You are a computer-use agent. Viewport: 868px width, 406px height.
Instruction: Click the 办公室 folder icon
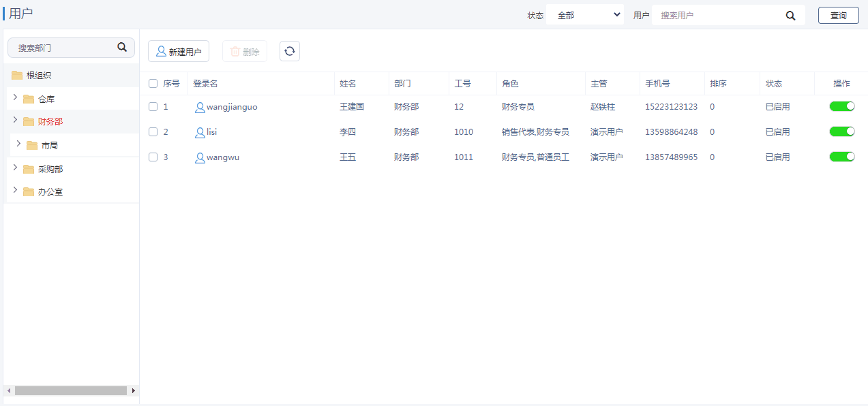coord(29,192)
